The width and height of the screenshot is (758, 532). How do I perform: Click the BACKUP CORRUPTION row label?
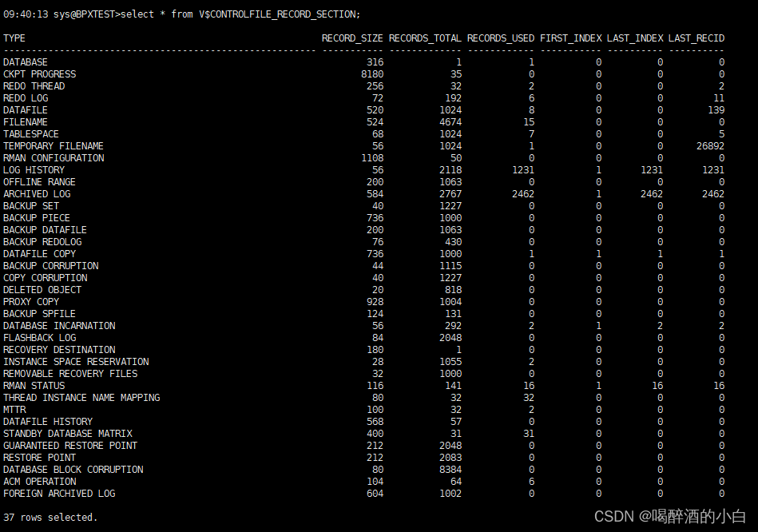51,266
